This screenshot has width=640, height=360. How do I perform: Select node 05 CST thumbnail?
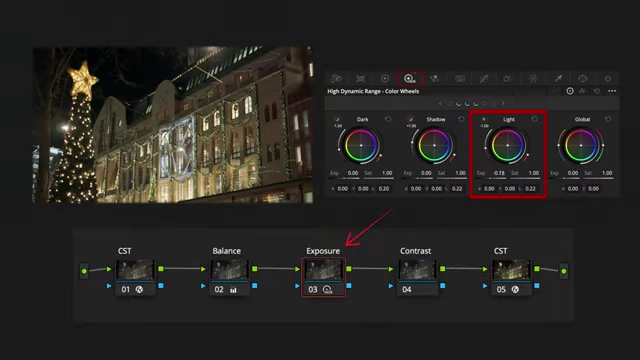511,270
